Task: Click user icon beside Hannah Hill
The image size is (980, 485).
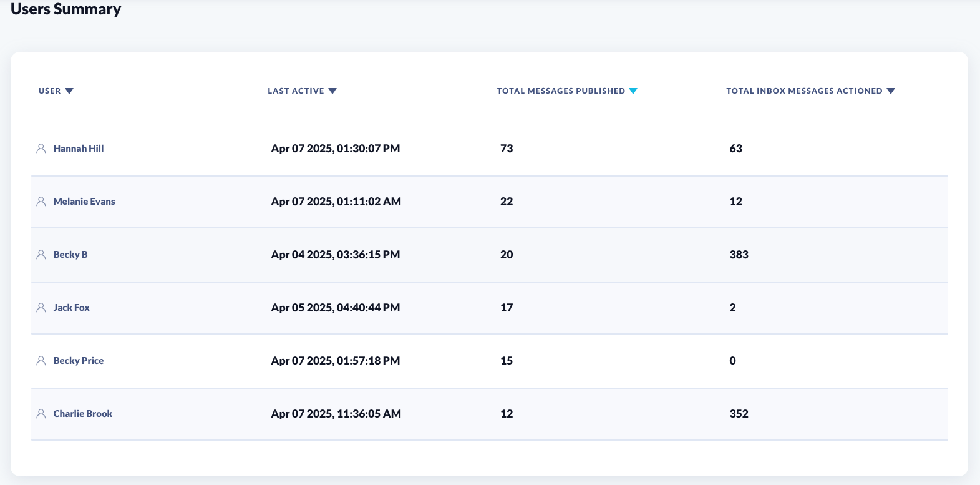Action: coord(41,149)
